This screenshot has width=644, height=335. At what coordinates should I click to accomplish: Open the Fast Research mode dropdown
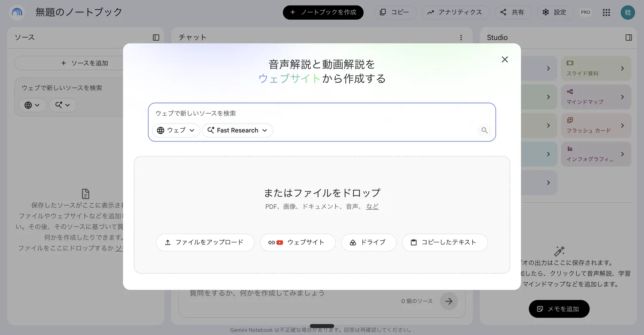coord(237,130)
